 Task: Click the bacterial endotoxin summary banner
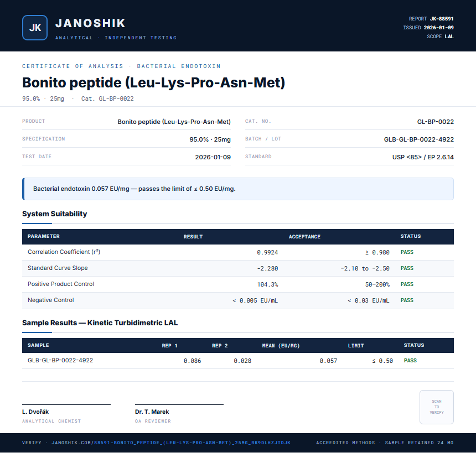coord(238,189)
